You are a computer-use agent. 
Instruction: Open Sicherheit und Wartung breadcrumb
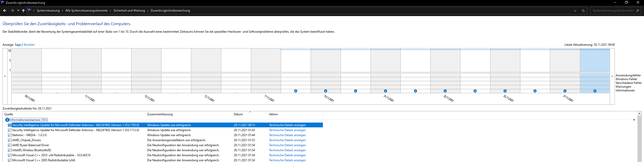coord(129,11)
